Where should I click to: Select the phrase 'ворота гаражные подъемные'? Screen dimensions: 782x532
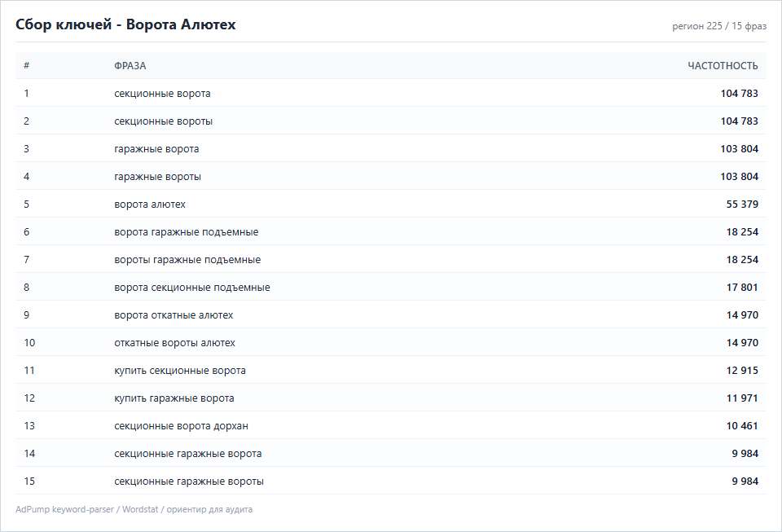pyautogui.click(x=186, y=232)
